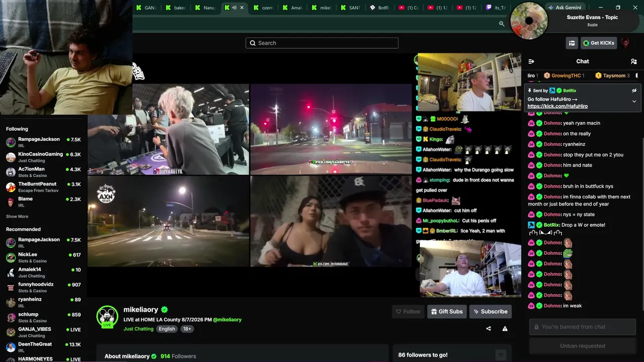
Task: Switch to the ozem browser tab
Action: tap(263, 8)
